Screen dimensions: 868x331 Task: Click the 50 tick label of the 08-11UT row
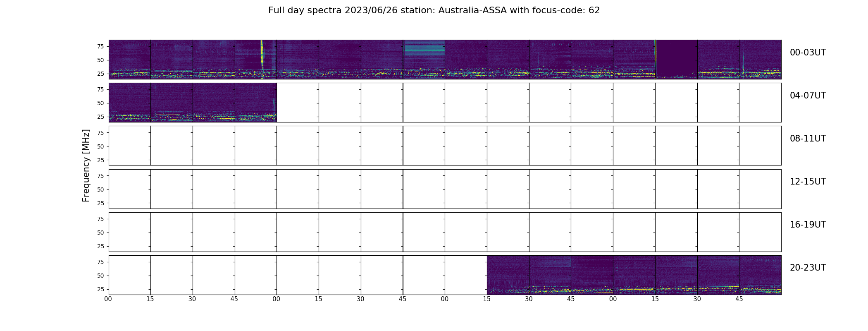point(100,146)
